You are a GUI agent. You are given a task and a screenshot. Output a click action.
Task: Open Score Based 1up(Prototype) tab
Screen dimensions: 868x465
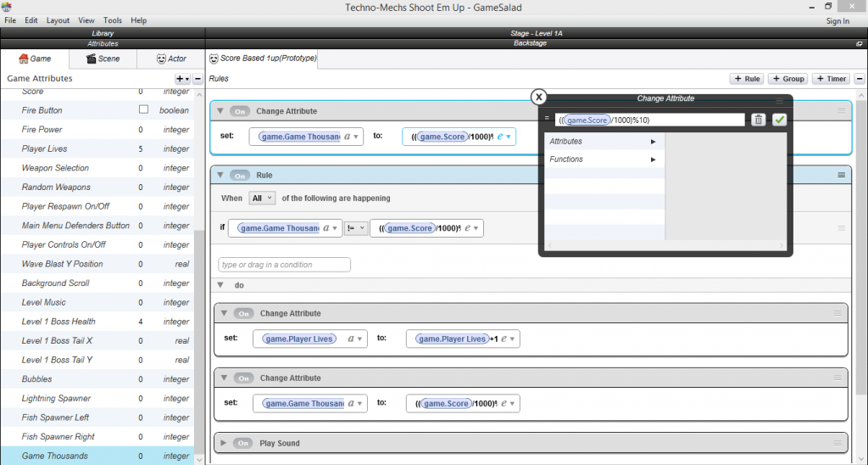263,59
